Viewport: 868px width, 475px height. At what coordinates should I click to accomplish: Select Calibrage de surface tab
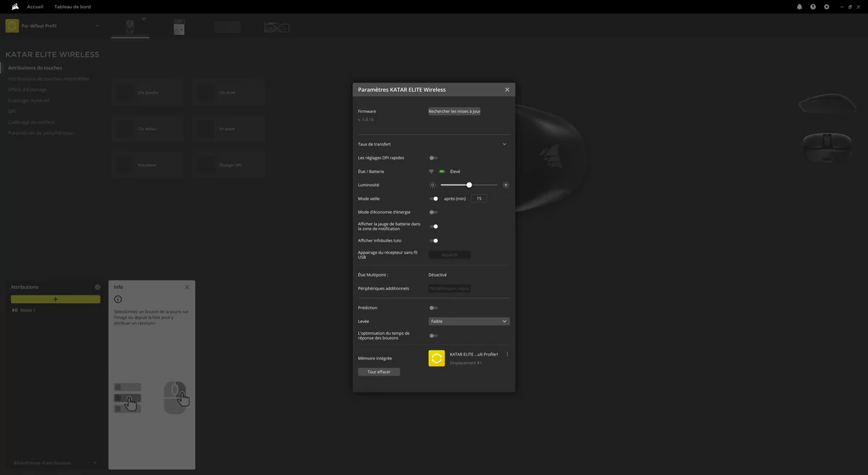coord(31,122)
